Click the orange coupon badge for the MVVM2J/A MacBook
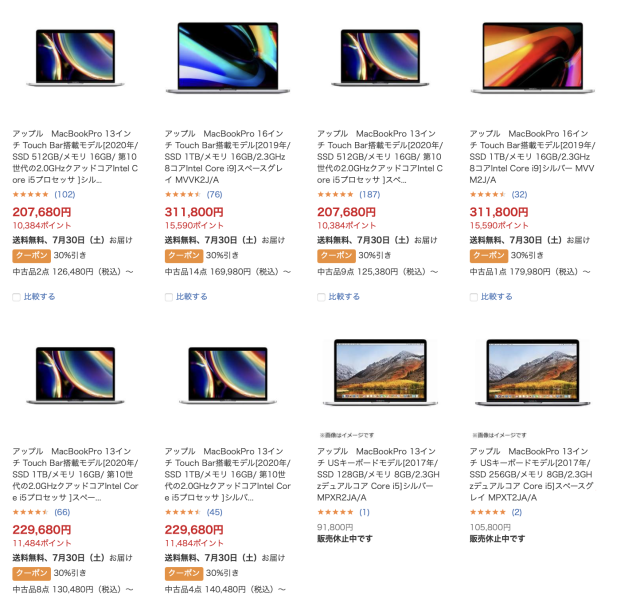Viewport: 640px width, 607px height. click(x=487, y=255)
